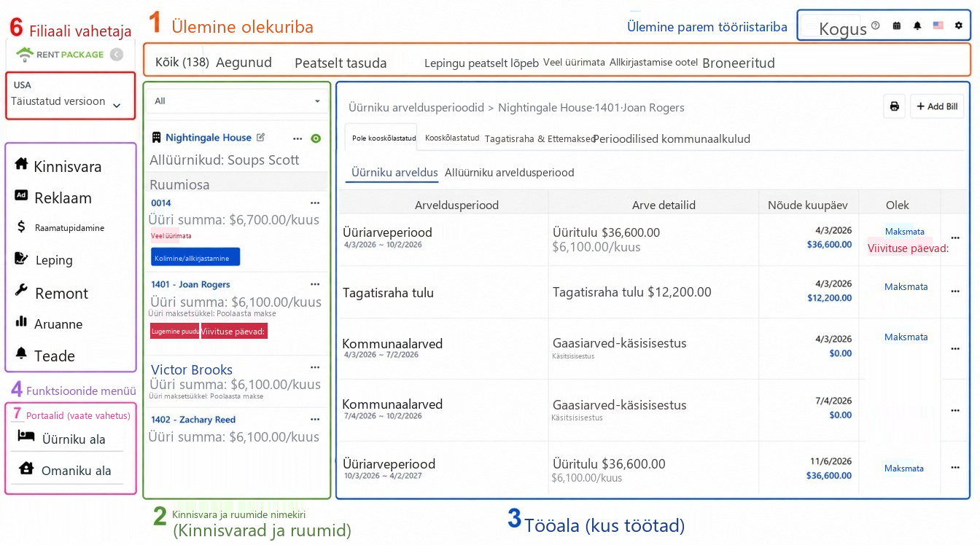Open Nightingale House property link

[x=209, y=138]
